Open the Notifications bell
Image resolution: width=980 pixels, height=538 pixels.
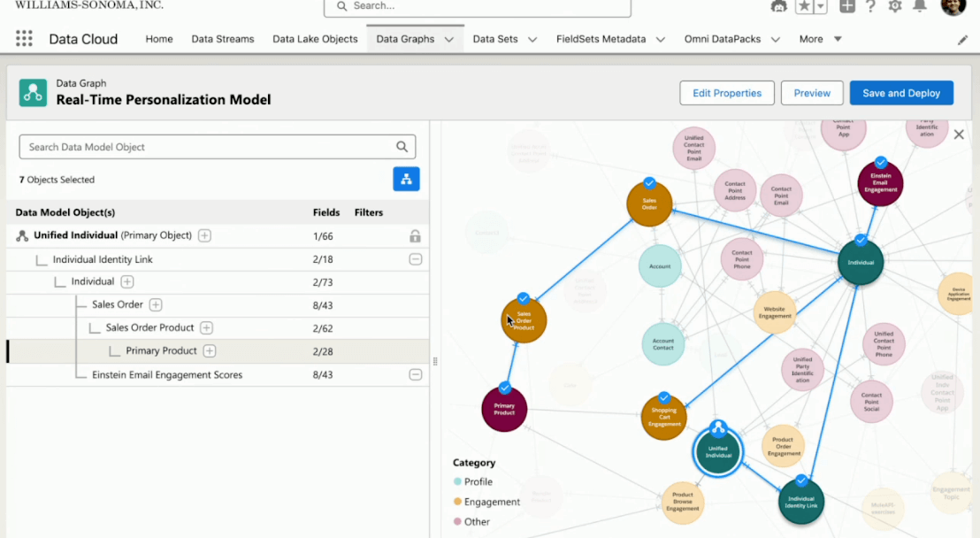point(920,6)
